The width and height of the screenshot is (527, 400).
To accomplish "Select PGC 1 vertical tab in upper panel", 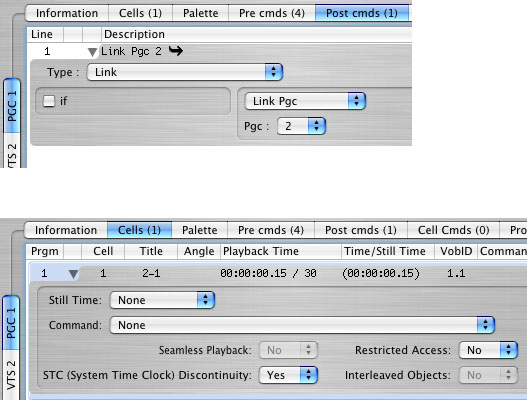I will (12, 106).
